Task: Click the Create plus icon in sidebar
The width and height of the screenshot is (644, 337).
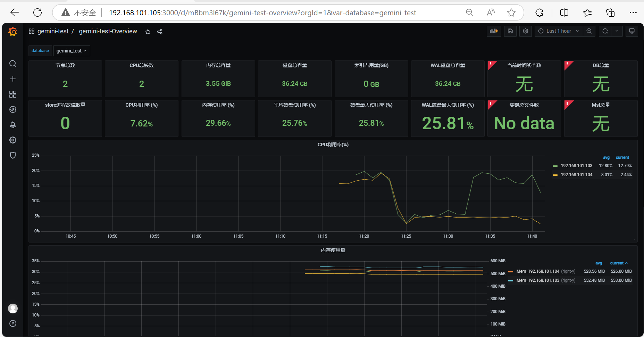Action: 13,79
